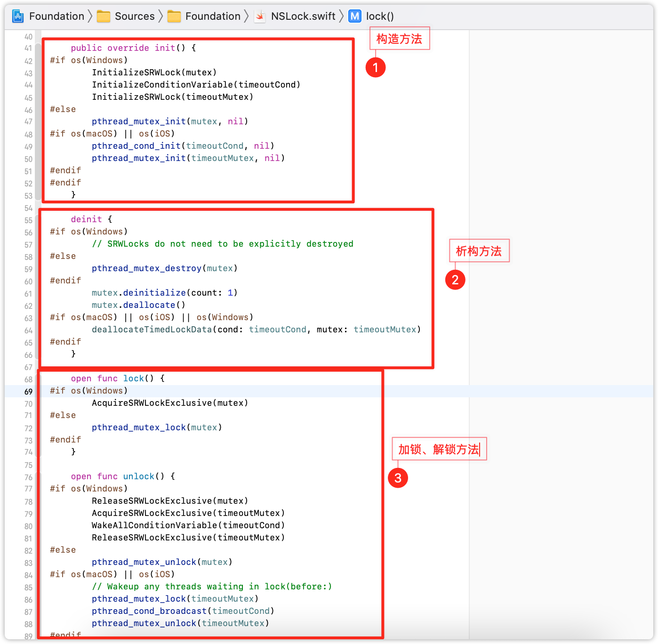
Task: Click 'pthread_cond_init' on line 49
Action: click(136, 146)
